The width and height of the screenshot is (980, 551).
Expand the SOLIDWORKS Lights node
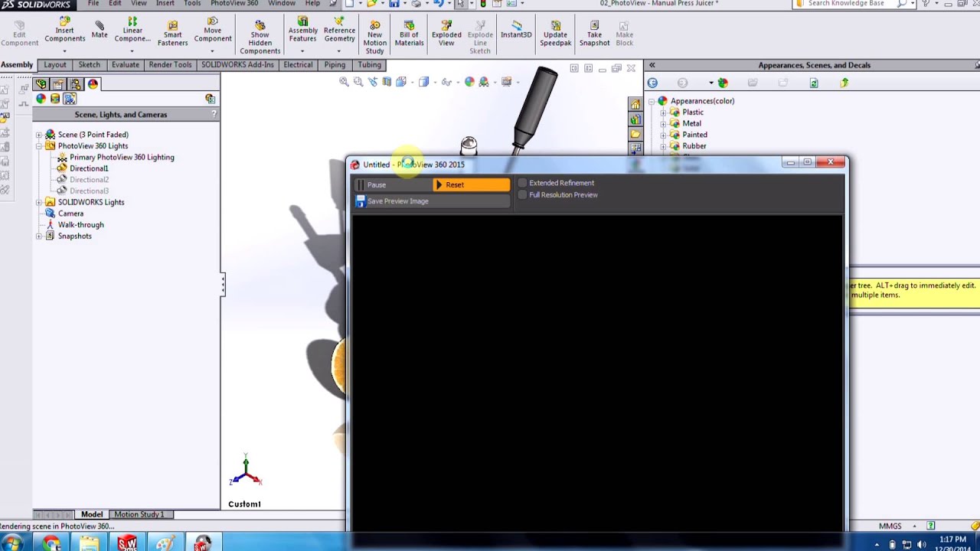(x=39, y=203)
